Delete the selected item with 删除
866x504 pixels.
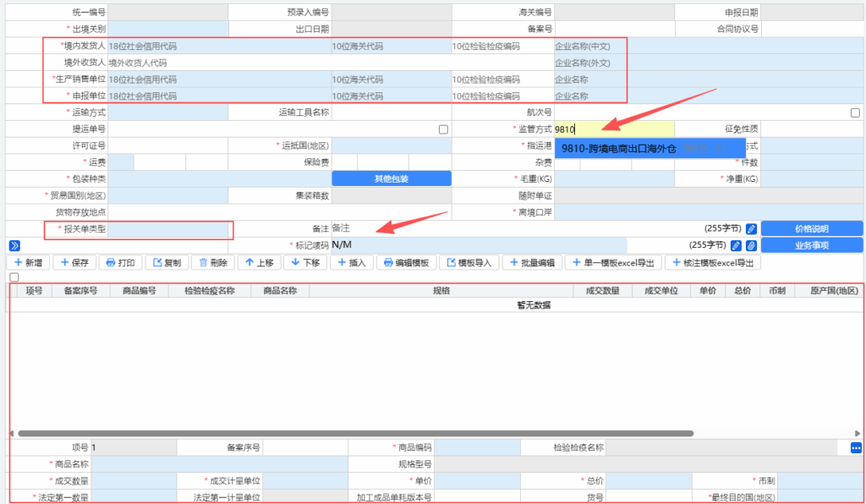212,263
